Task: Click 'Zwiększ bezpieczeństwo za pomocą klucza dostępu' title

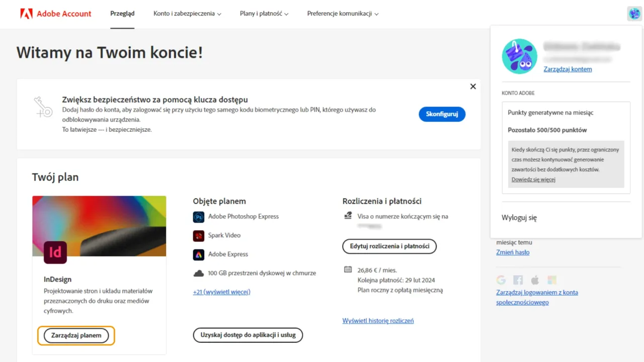Action: click(155, 100)
